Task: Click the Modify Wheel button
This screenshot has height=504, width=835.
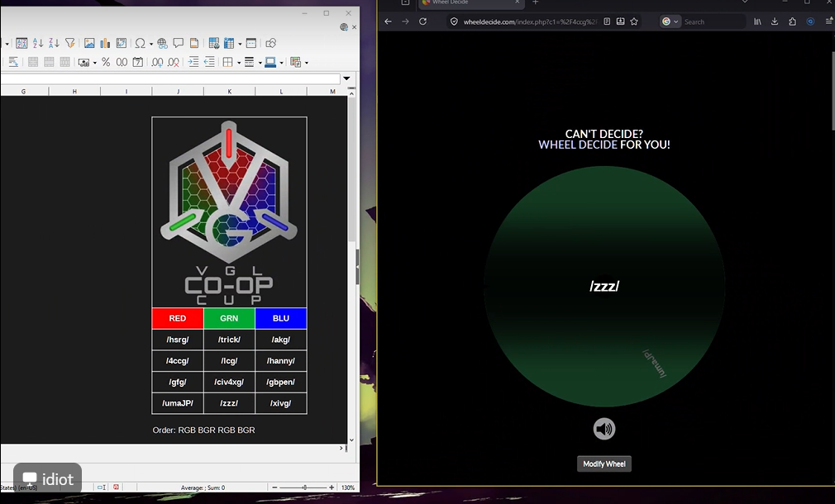Action: (604, 464)
